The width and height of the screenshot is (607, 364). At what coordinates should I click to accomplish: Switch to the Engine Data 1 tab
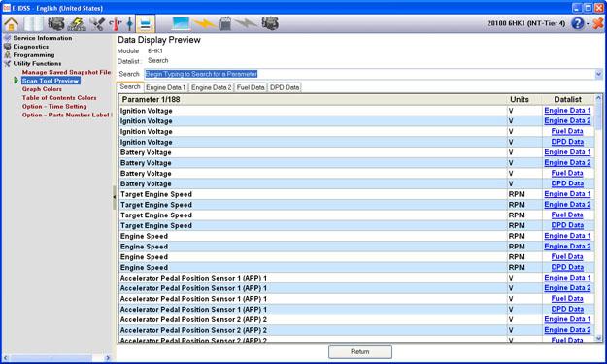coord(166,87)
